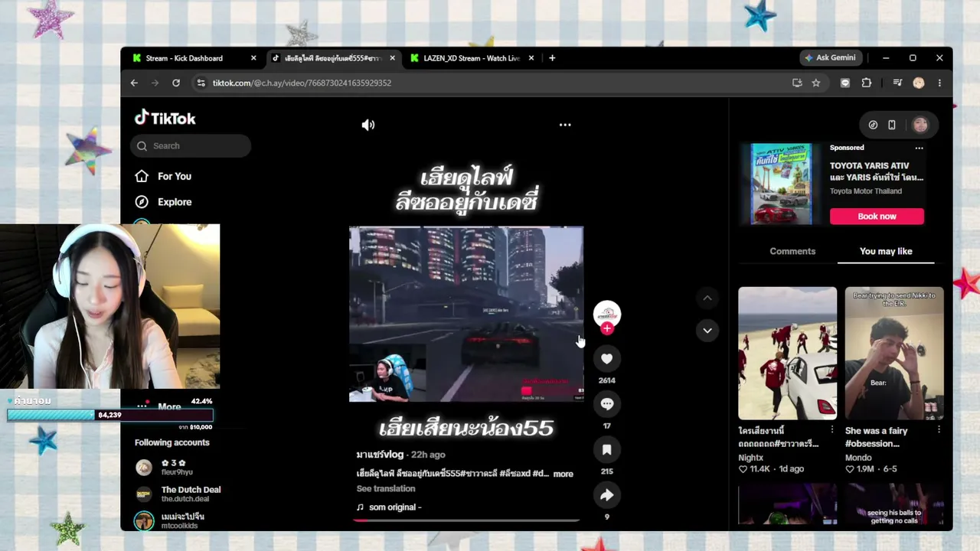Open the LINE extension icon

coord(845,83)
